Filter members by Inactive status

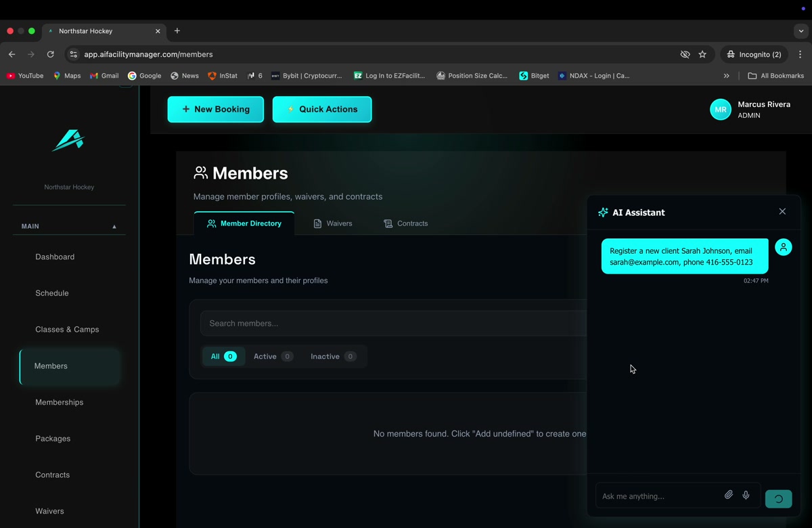coord(332,357)
